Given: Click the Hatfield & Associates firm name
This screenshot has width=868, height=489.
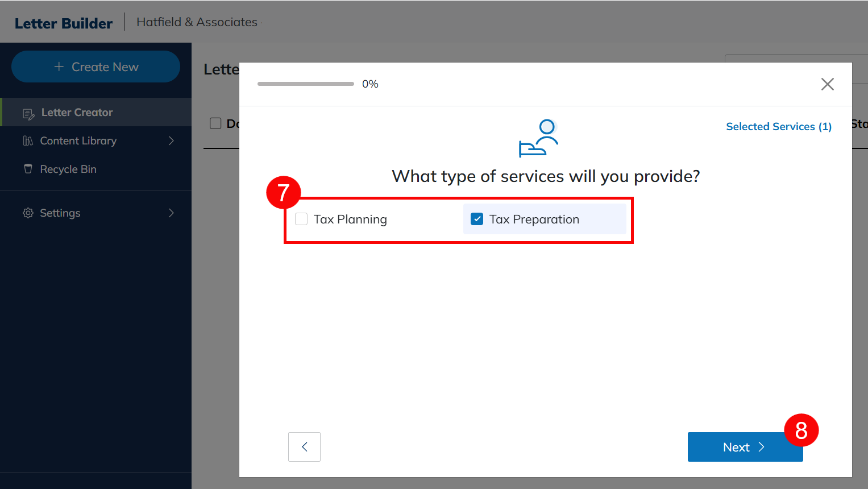Looking at the screenshot, I should 197,22.
